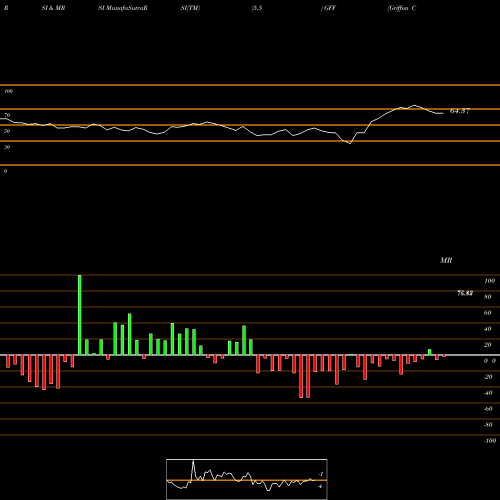Click the -80 label on MR axis
The height and width of the screenshot is (500, 500).
click(488, 425)
